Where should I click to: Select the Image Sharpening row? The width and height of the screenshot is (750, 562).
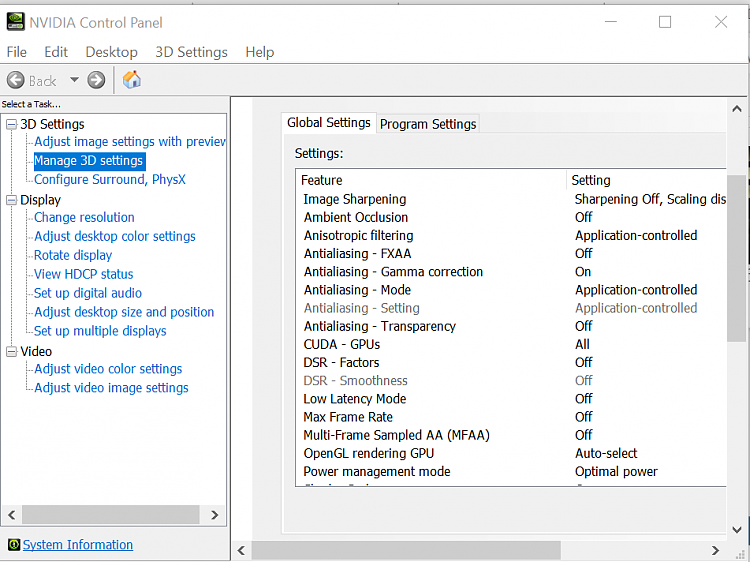point(511,199)
